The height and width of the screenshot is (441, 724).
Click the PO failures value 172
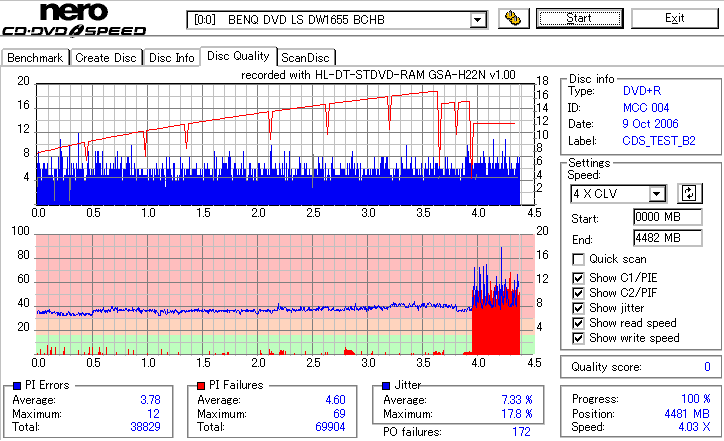coord(521,432)
